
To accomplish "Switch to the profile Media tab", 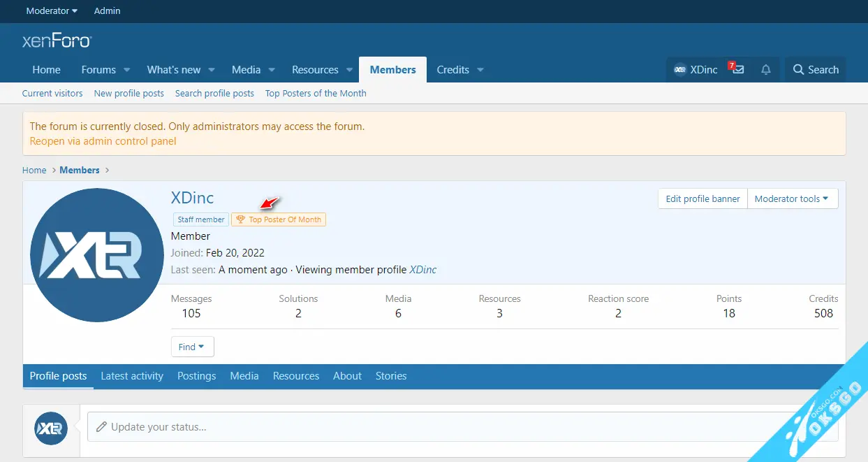I will click(244, 376).
